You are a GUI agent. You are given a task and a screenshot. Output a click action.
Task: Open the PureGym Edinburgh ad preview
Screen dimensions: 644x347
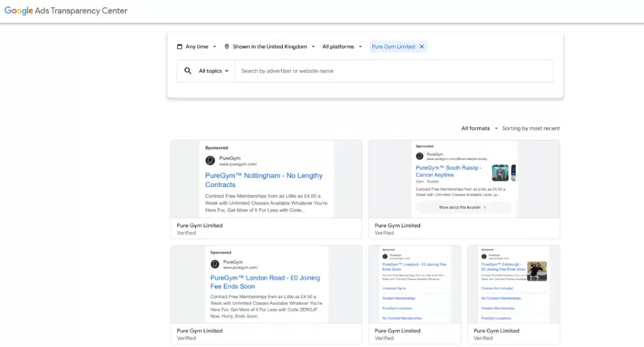pos(514,284)
